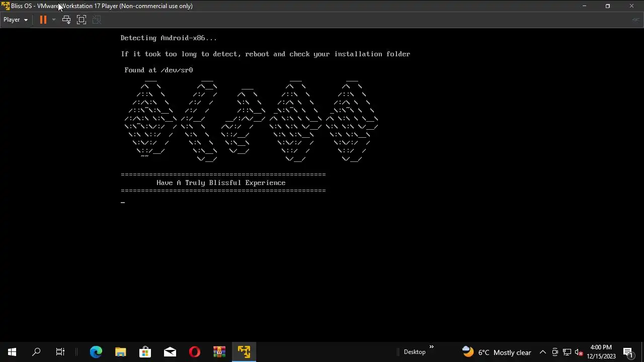The height and width of the screenshot is (362, 644).
Task: Open network status tray icon
Action: click(x=567, y=352)
